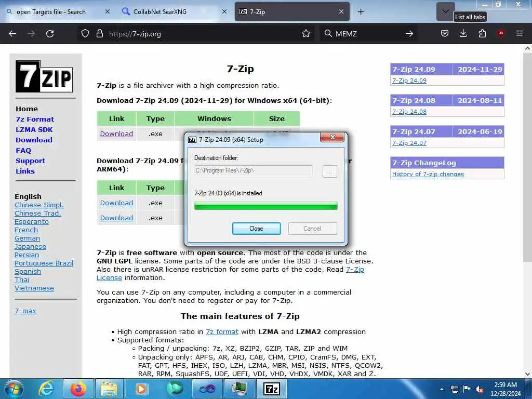
Task: Switch language to Thai
Action: (22, 280)
